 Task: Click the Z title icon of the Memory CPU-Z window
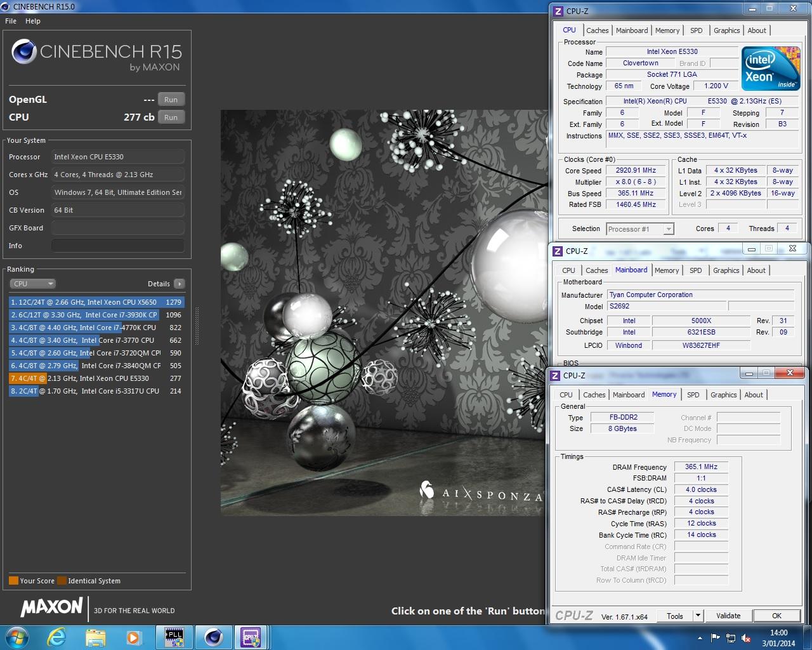[555, 375]
